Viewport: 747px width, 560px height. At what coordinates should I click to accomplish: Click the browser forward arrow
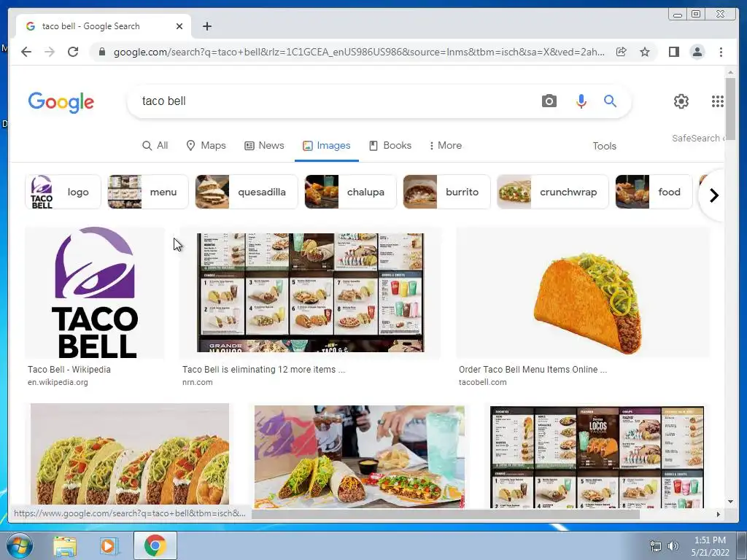pos(50,52)
